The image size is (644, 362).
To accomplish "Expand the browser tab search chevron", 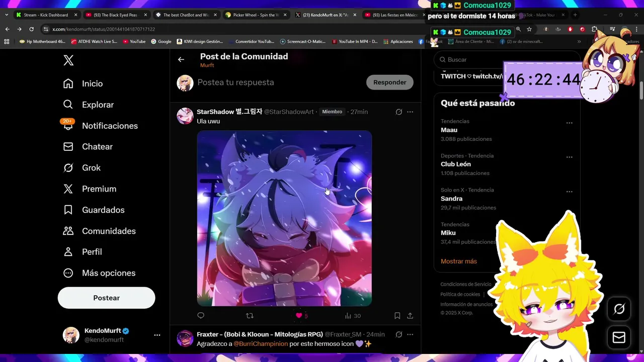I will 6,15.
